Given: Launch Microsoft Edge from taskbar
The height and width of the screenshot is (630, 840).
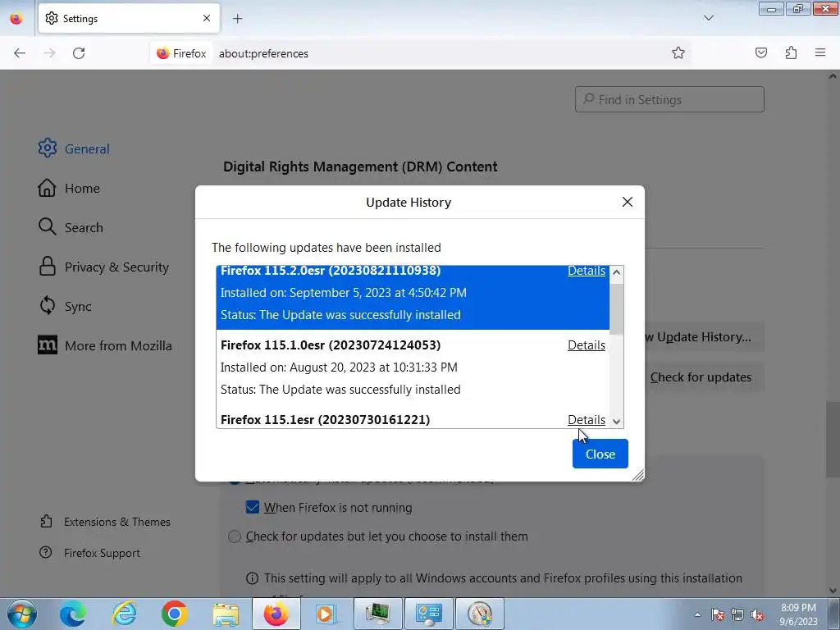Looking at the screenshot, I should [72, 614].
